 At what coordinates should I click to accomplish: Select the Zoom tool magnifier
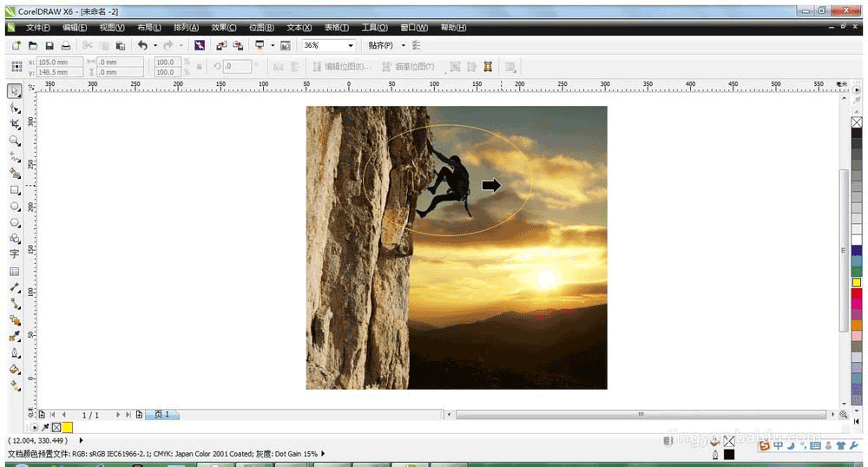coord(15,141)
